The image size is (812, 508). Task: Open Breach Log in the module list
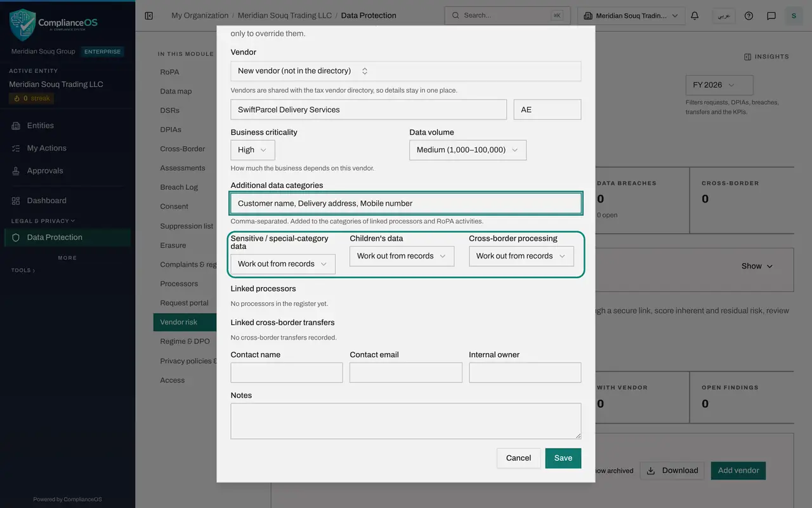[179, 187]
